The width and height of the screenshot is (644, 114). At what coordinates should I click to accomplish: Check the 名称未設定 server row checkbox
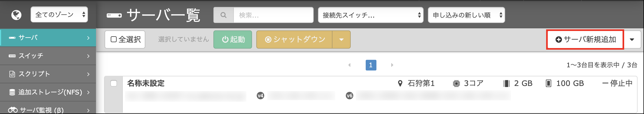(114, 83)
